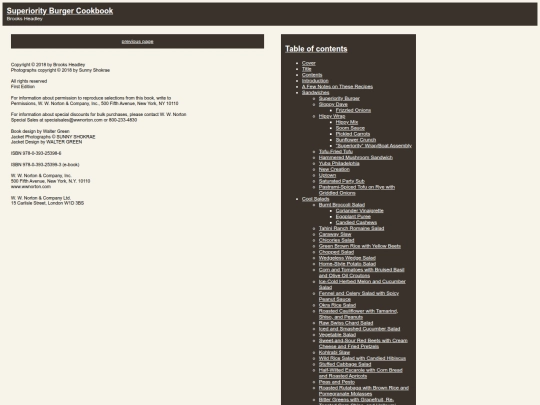Image resolution: width=540 pixels, height=405 pixels.
Task: Open Stuffed Cabbage Salad
Action: coord(345,364)
